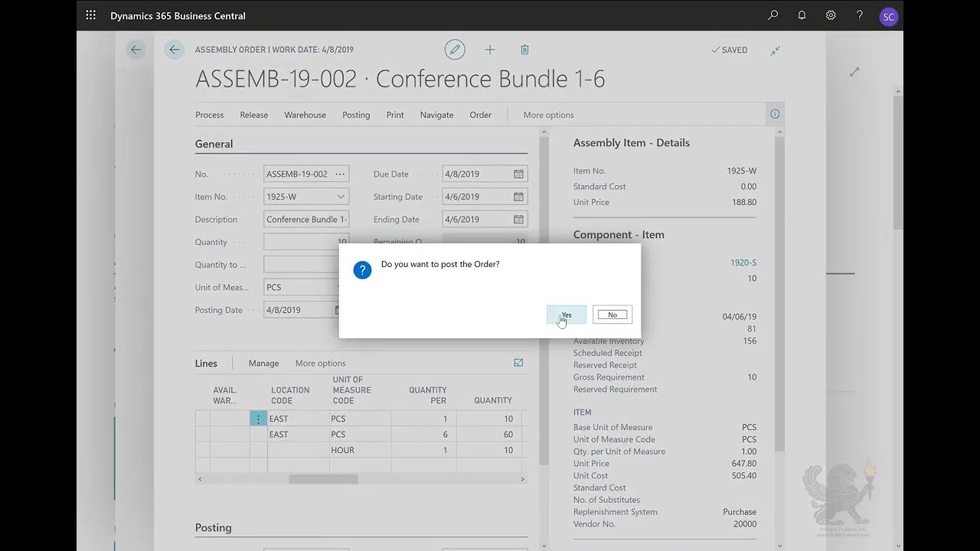This screenshot has width=980, height=551.
Task: Click Dynamics 365 Business Central title
Action: (178, 15)
